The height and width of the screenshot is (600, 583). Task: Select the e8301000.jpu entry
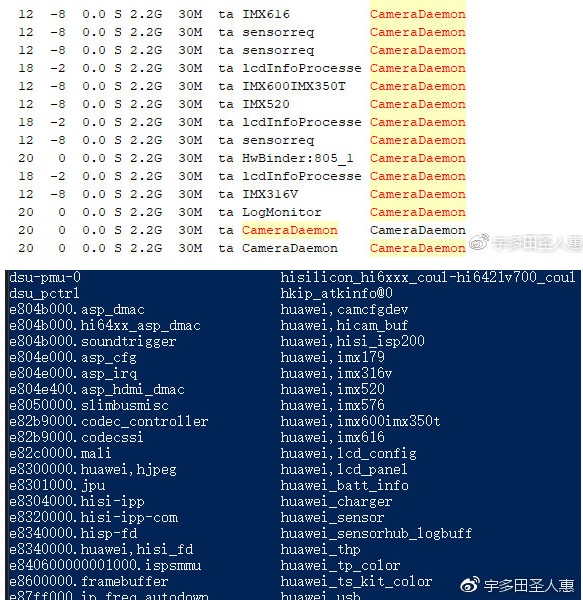click(57, 486)
